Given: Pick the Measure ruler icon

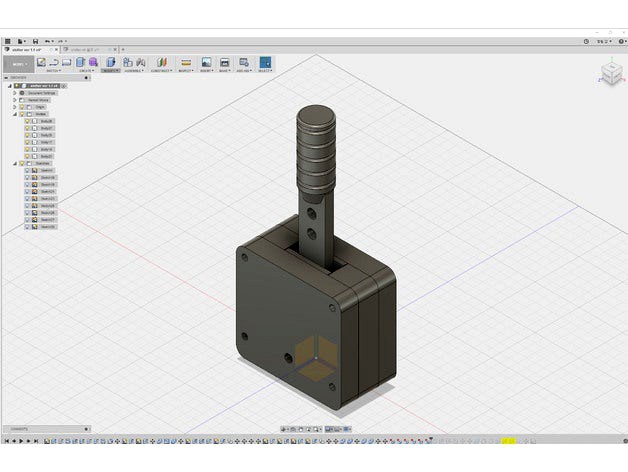Looking at the screenshot, I should (185, 62).
